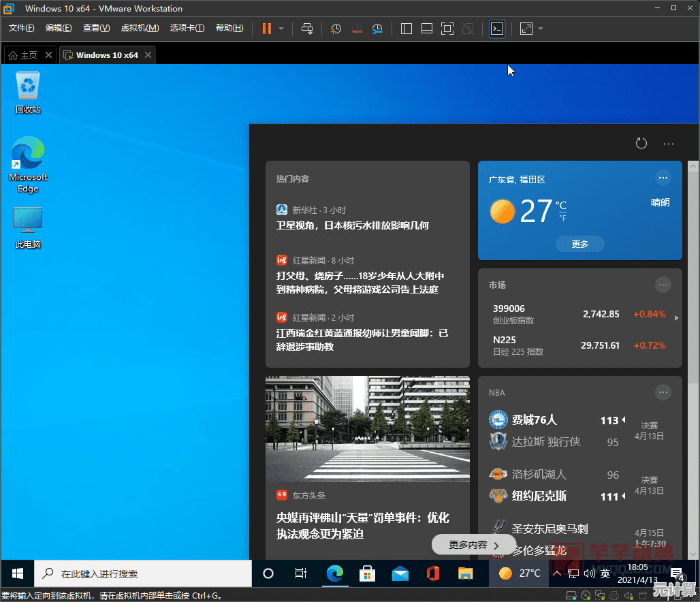The height and width of the screenshot is (602, 700).
Task: Open Microsoft Edge from the guest taskbar
Action: [334, 573]
